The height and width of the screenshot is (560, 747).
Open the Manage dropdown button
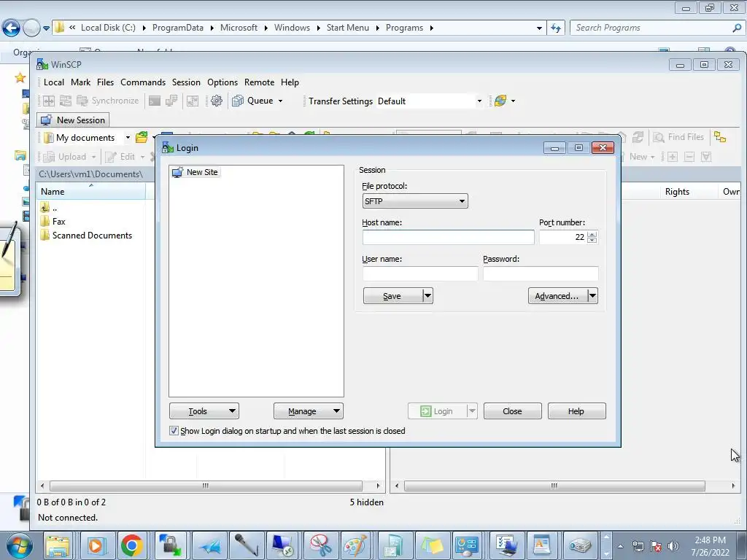(309, 411)
